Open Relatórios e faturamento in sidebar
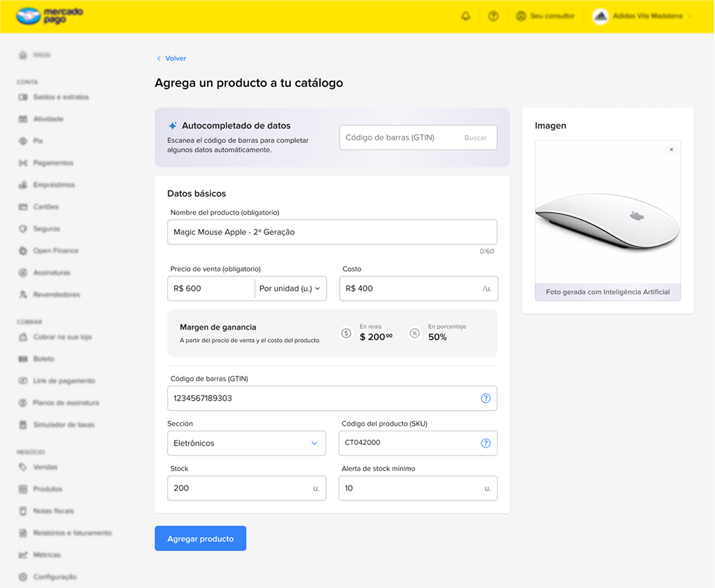This screenshot has height=588, width=715. pyautogui.click(x=65, y=533)
